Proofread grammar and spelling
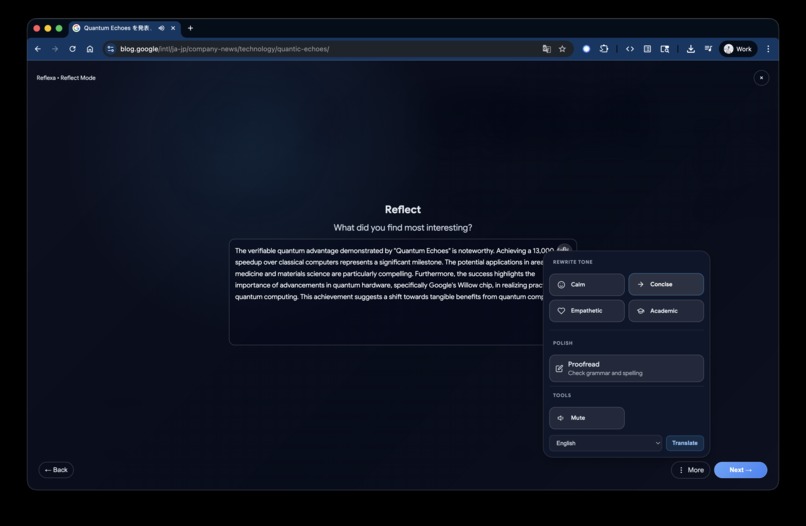 [x=626, y=368]
